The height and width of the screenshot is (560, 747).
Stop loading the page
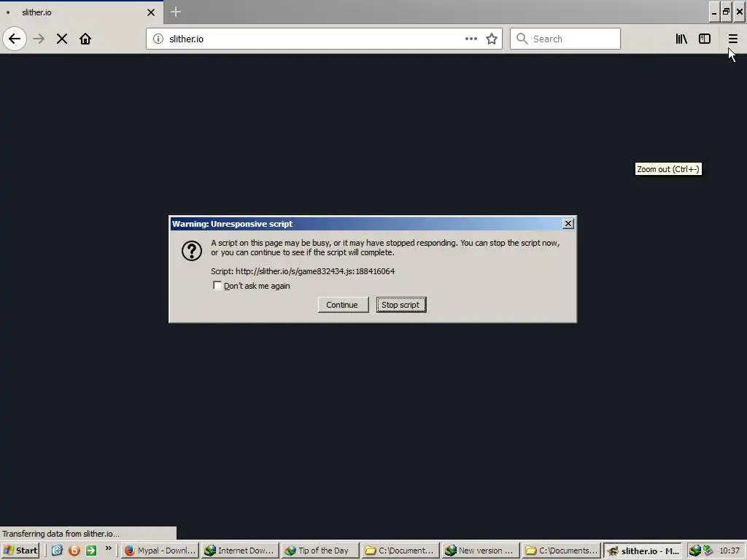coord(62,39)
